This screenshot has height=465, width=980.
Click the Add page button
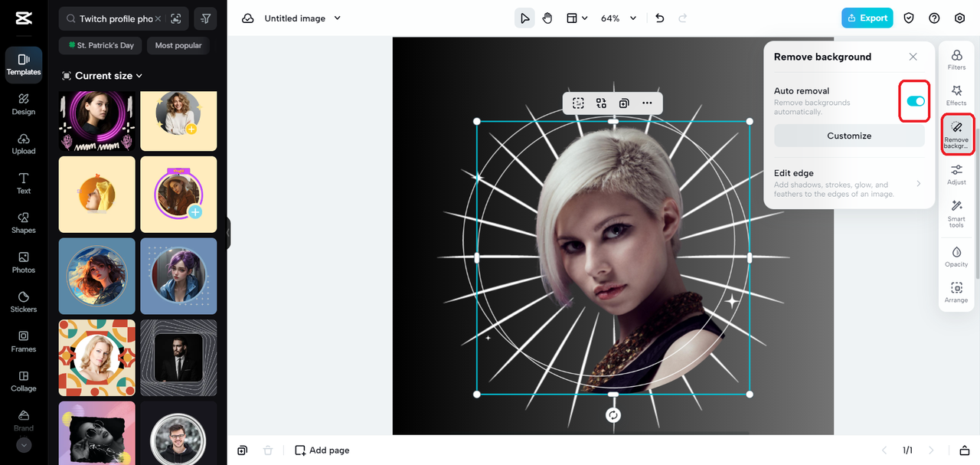[x=322, y=450]
